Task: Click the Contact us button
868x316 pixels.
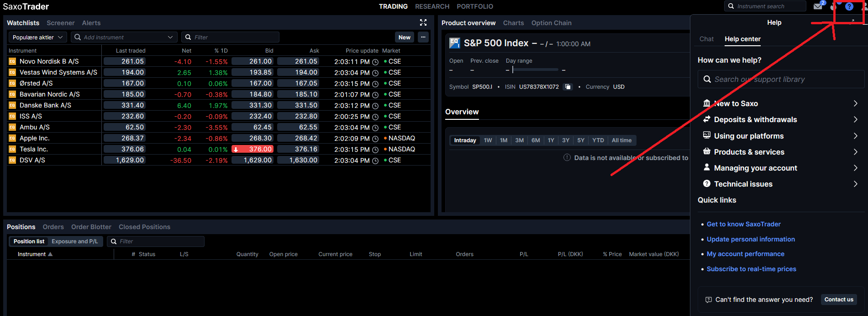Action: (839, 300)
